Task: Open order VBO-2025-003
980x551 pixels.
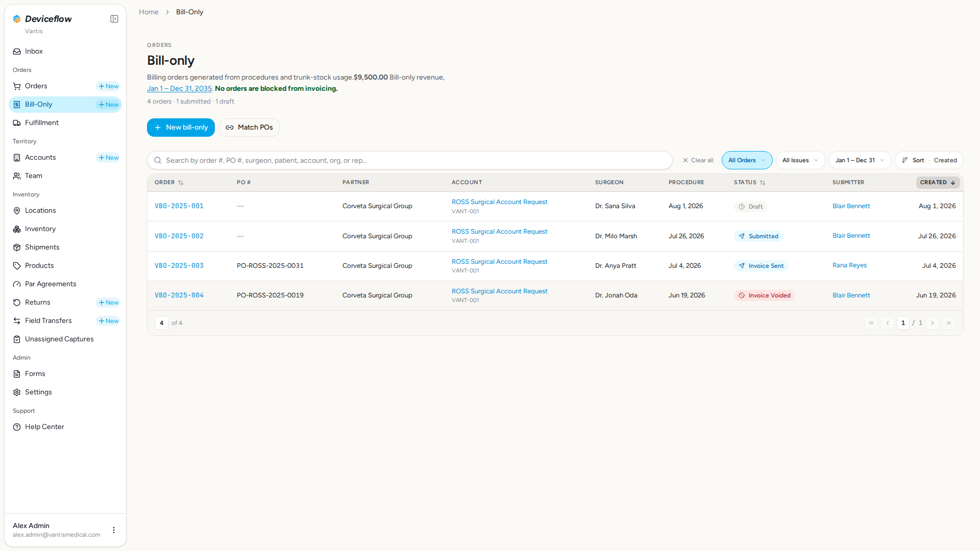Action: 179,266
